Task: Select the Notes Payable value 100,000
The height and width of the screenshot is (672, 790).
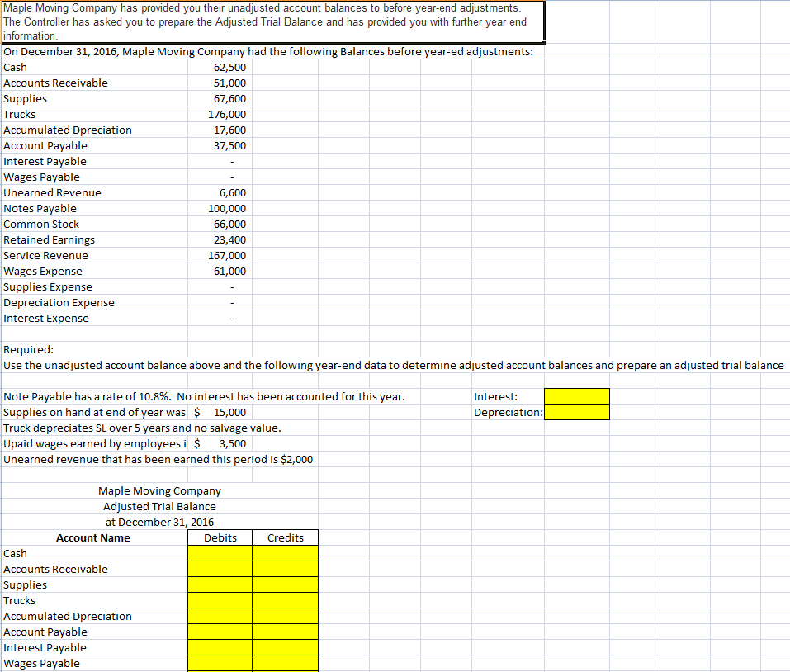Action: (220, 209)
